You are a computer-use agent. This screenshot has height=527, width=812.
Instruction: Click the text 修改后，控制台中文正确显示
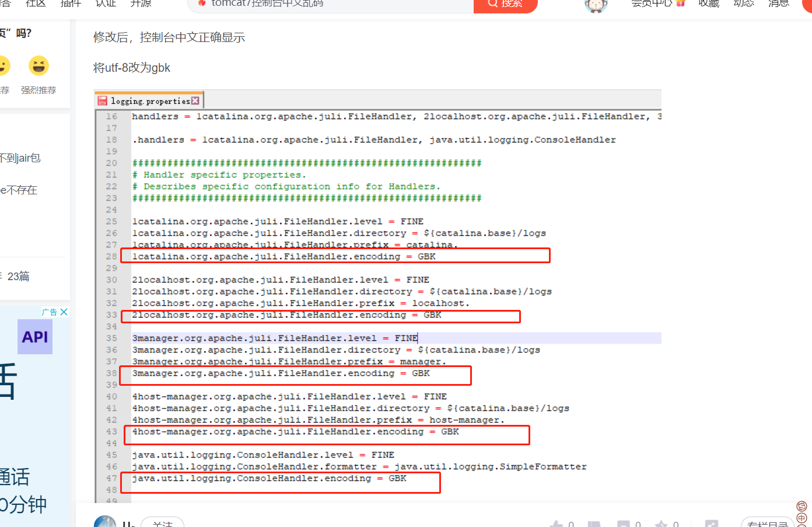[169, 37]
